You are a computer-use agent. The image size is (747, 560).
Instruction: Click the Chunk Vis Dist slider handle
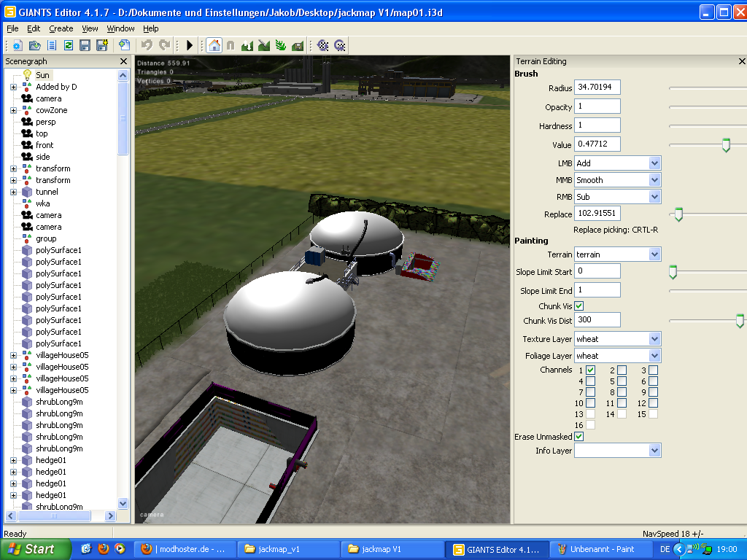point(740,321)
